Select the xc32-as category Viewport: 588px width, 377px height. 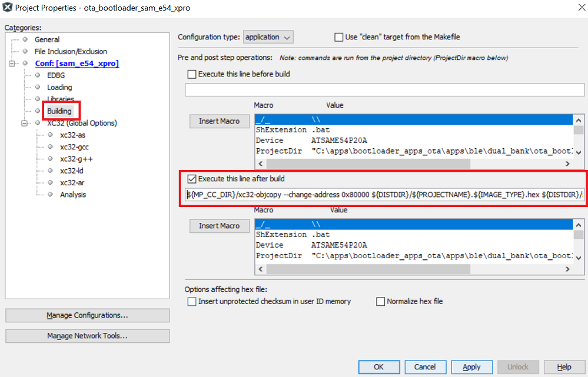(72, 135)
